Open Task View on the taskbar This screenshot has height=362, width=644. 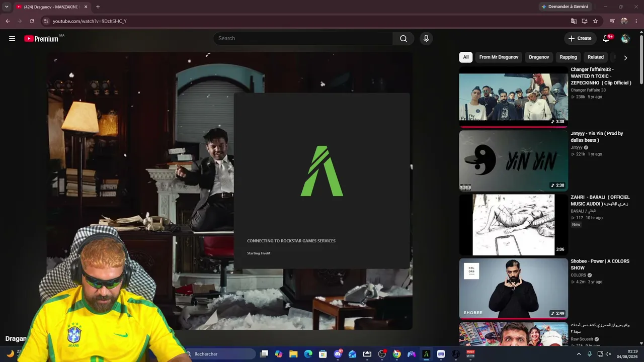[x=264, y=354]
